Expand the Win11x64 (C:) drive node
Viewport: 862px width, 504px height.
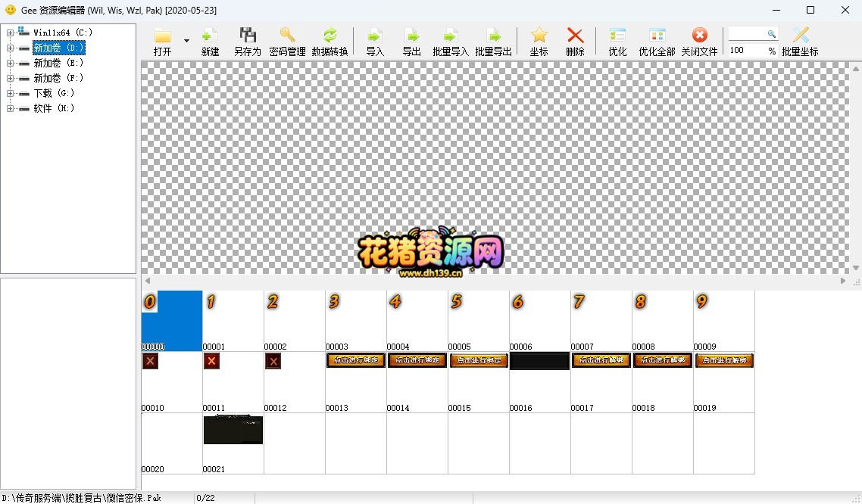click(10, 33)
